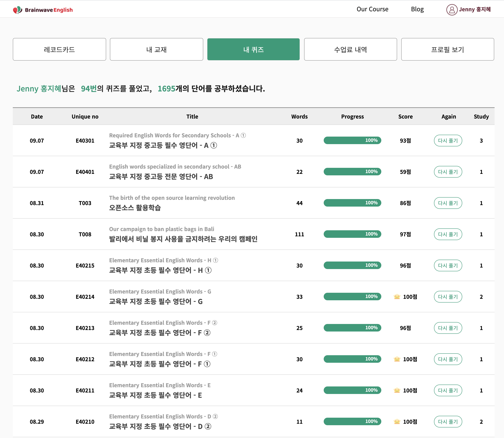Select the 내 퀴즈 tab
This screenshot has width=504, height=438.
coord(253,49)
